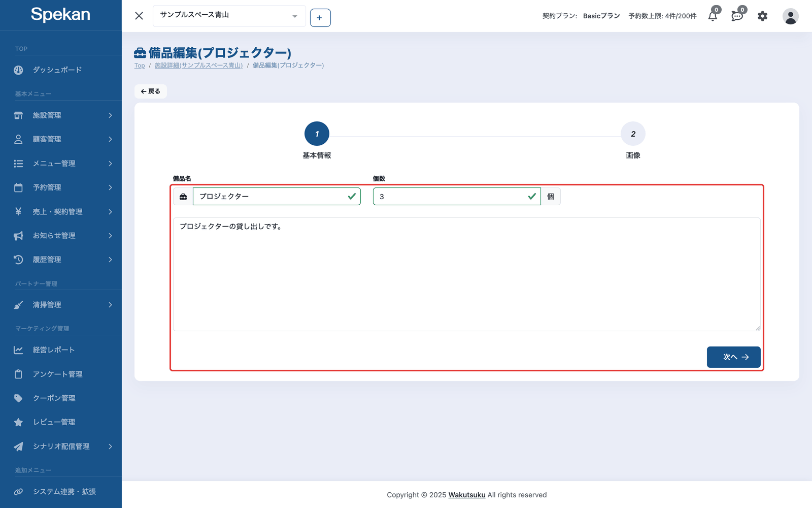The image size is (812, 508).
Task: Click the 履歴管理 history clock icon
Action: coord(18,260)
